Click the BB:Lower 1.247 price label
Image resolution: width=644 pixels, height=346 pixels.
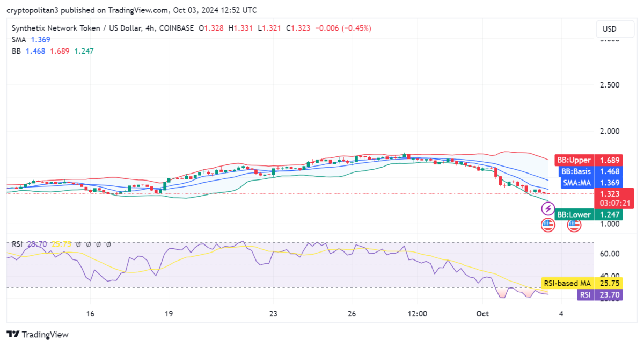588,215
